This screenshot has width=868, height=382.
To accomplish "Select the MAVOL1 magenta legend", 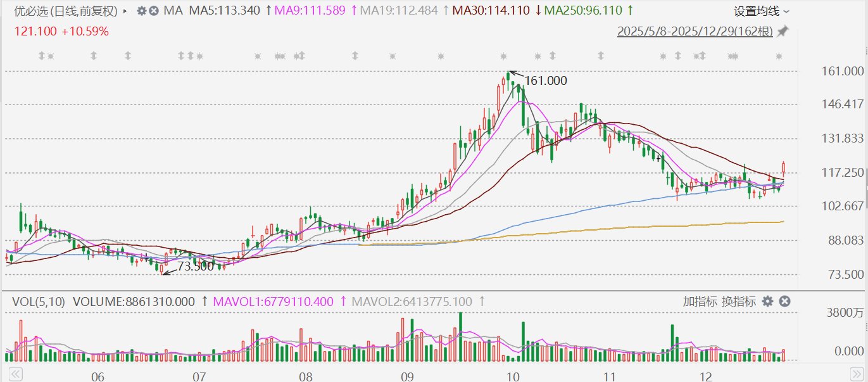I will tap(273, 302).
